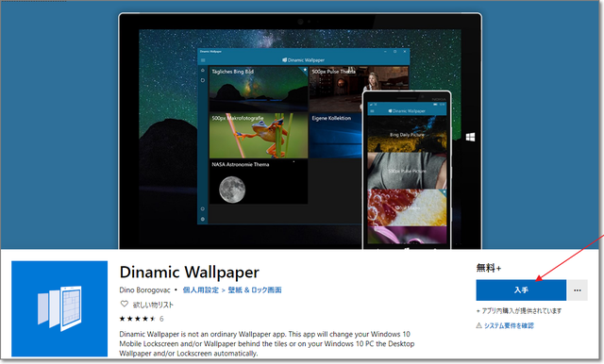Click the Windows logo on the tablet bezel

[470, 137]
